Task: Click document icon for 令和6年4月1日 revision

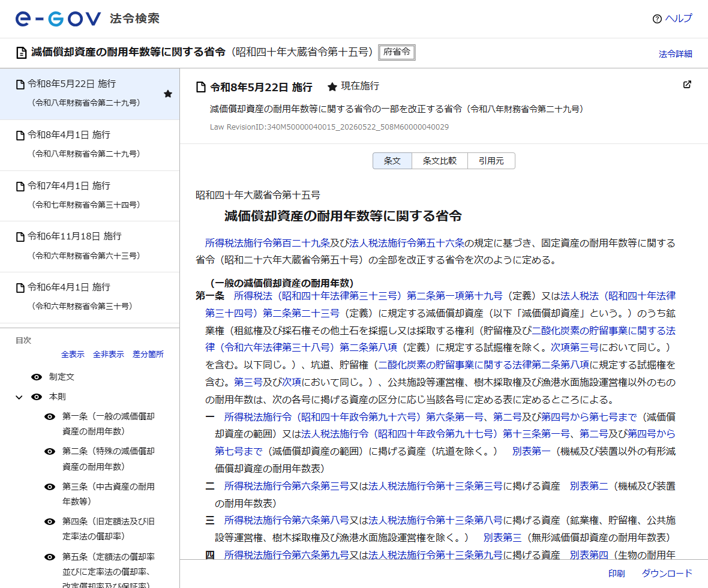Action: 20,288
